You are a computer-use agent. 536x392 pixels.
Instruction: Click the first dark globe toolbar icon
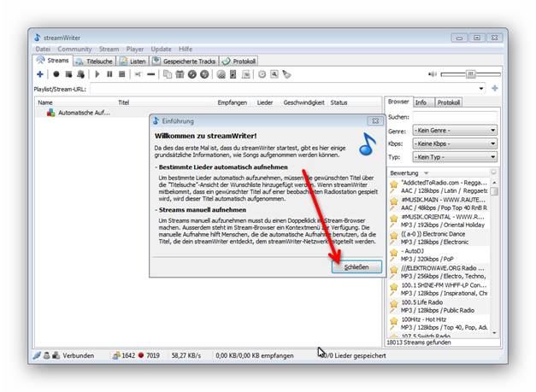(192, 74)
